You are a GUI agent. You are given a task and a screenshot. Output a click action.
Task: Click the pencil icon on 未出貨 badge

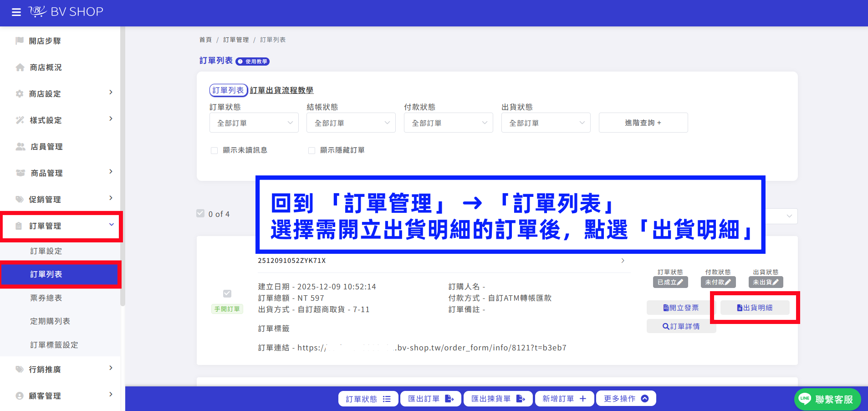(776, 283)
